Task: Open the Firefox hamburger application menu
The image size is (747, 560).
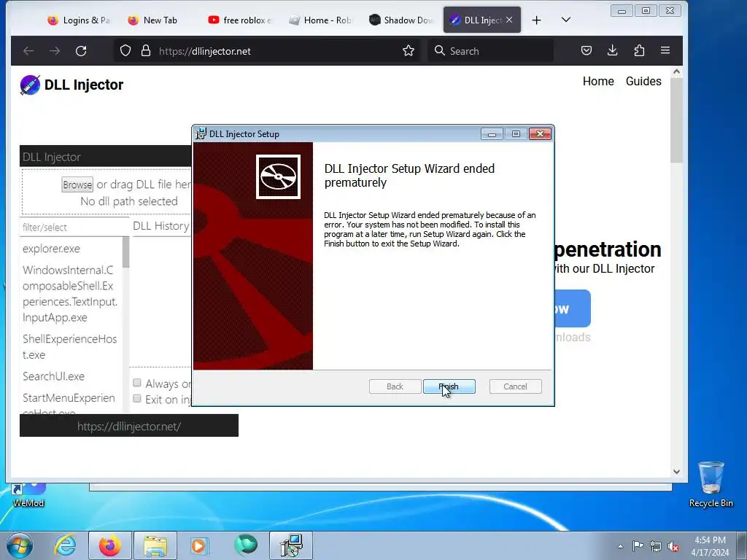Action: [x=665, y=50]
